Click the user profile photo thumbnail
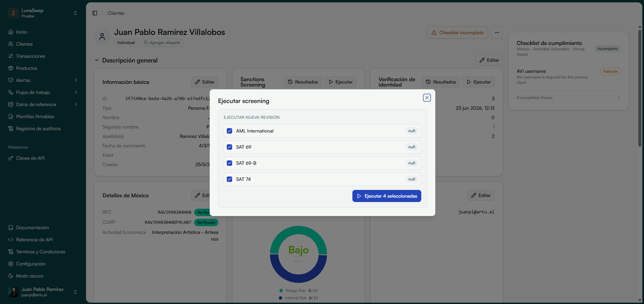The width and height of the screenshot is (644, 304). 13,292
